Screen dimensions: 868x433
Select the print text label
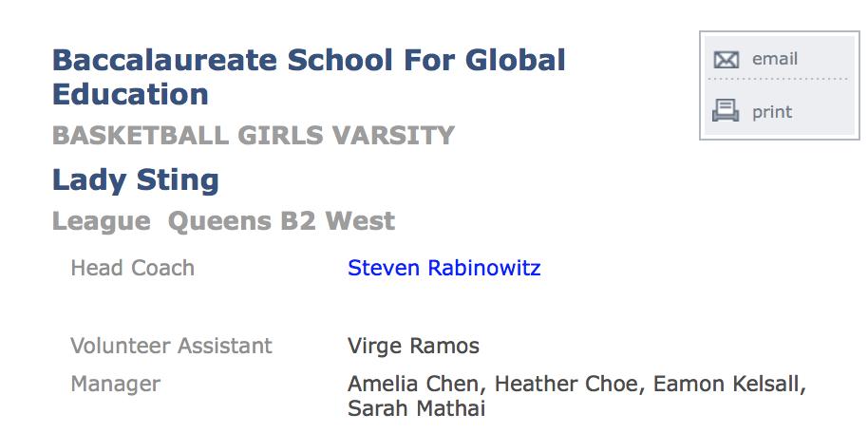[772, 112]
